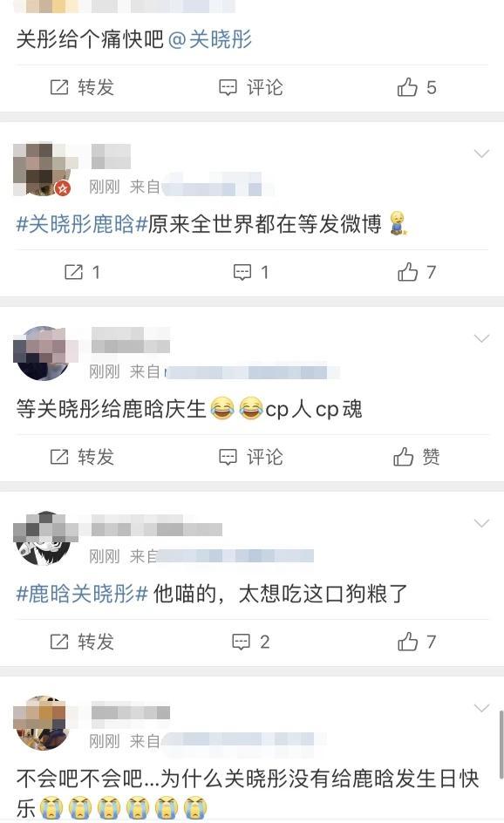Comment on the cp人cp魂 post

point(251,457)
